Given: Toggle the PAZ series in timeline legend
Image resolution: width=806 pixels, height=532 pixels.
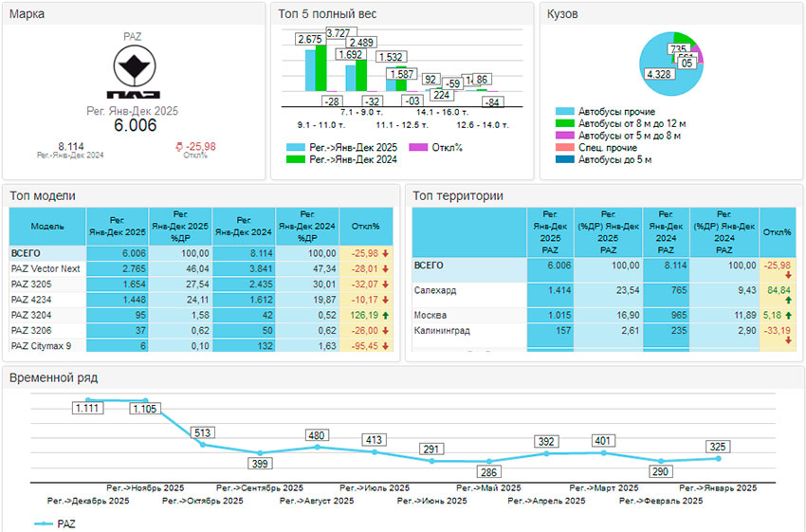Looking at the screenshot, I should [55, 523].
